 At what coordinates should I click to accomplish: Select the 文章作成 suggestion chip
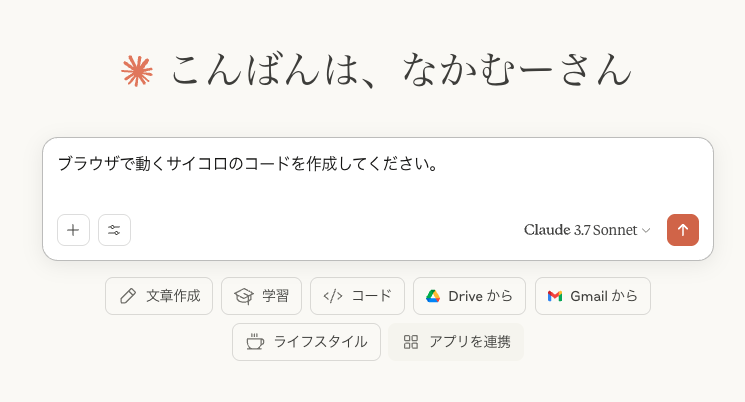(159, 296)
